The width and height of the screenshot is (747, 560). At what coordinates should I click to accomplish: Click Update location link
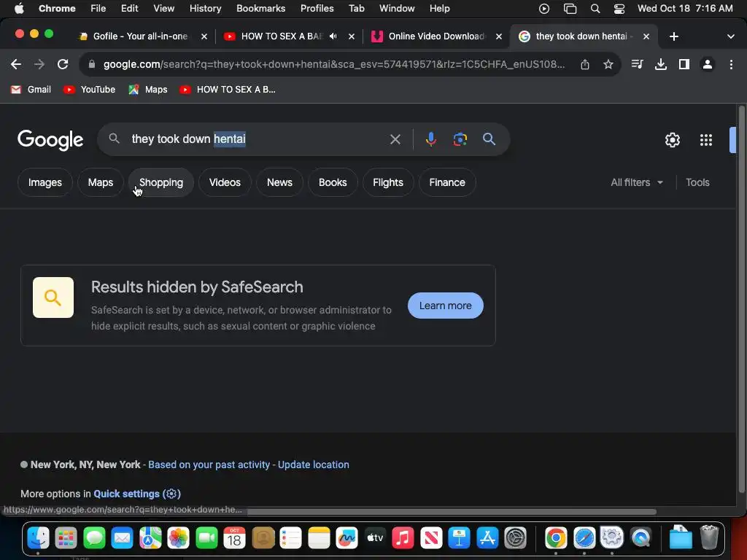point(314,464)
